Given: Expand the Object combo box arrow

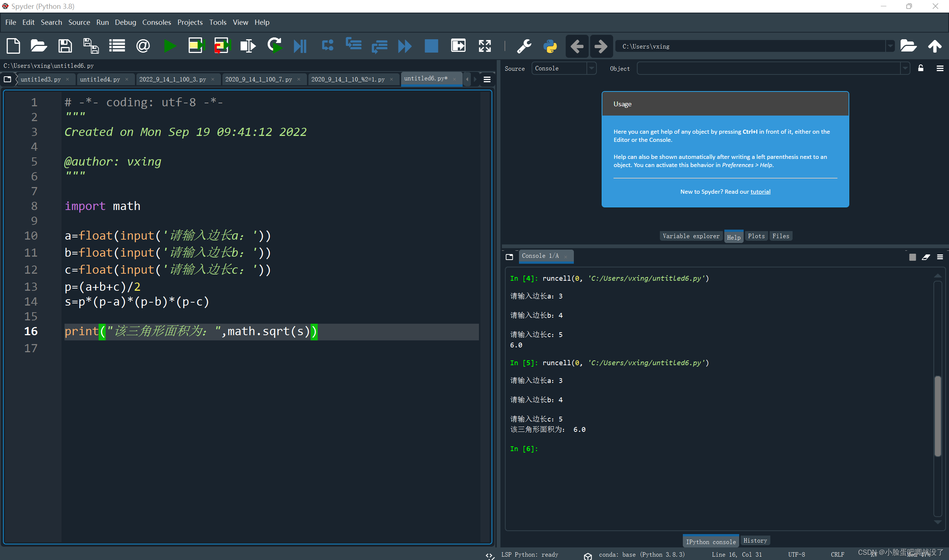Looking at the screenshot, I should click(x=905, y=68).
